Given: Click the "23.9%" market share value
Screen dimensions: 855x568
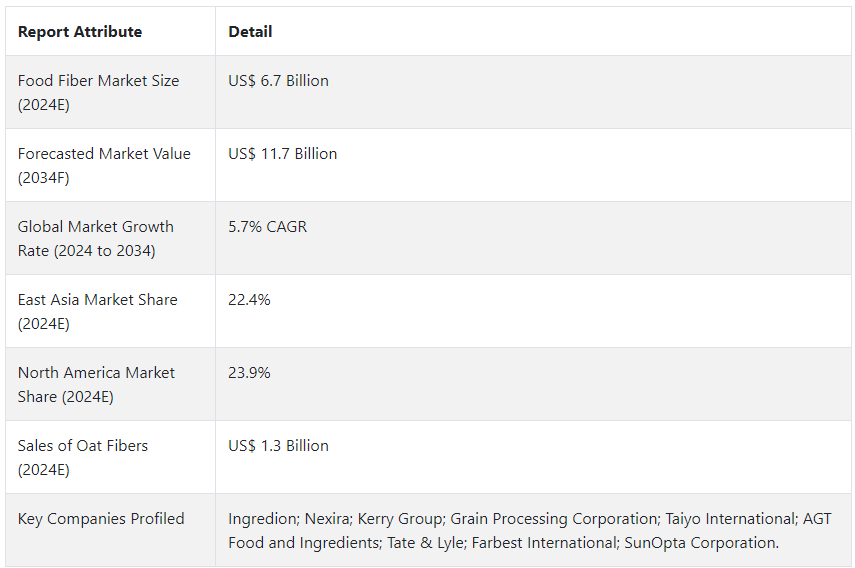Looking at the screenshot, I should pyautogui.click(x=249, y=373).
